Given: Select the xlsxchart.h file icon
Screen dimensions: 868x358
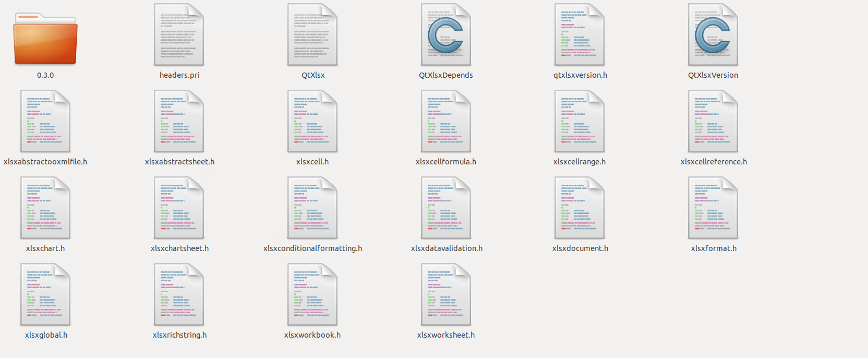Looking at the screenshot, I should pos(45,208).
